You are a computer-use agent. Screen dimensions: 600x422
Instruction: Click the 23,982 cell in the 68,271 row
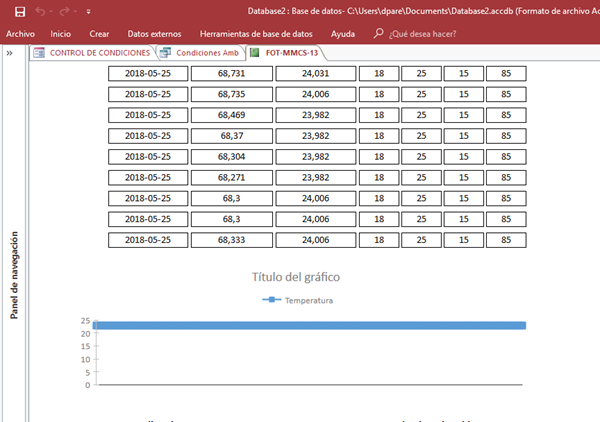point(315,178)
